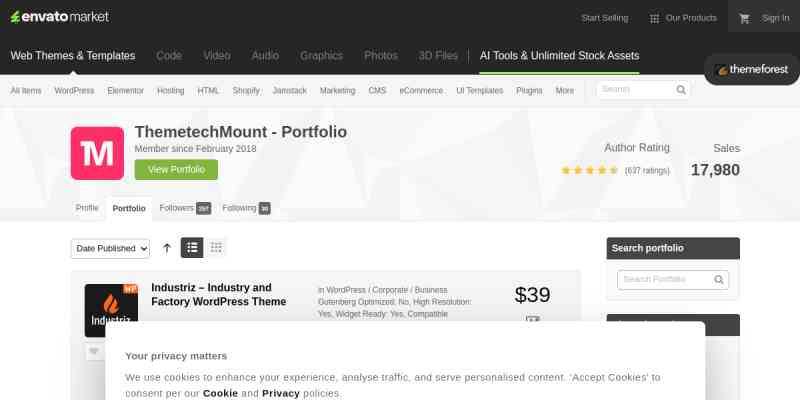The height and width of the screenshot is (400, 800).
Task: Click the ThemeForest badge logo
Action: pyautogui.click(x=752, y=69)
